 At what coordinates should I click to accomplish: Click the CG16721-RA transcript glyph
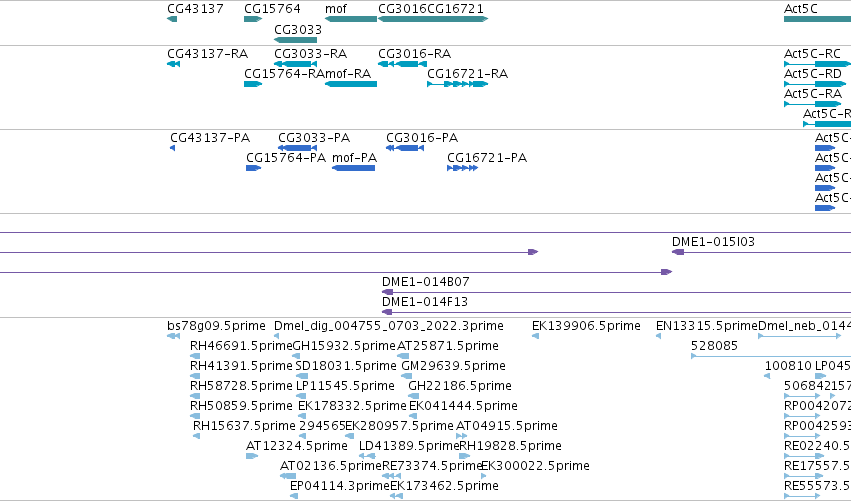(458, 84)
